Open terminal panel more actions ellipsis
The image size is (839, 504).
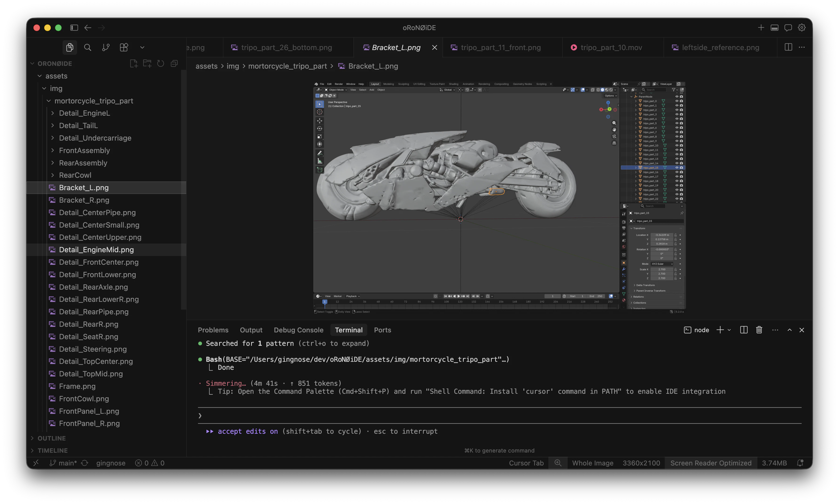coord(775,330)
